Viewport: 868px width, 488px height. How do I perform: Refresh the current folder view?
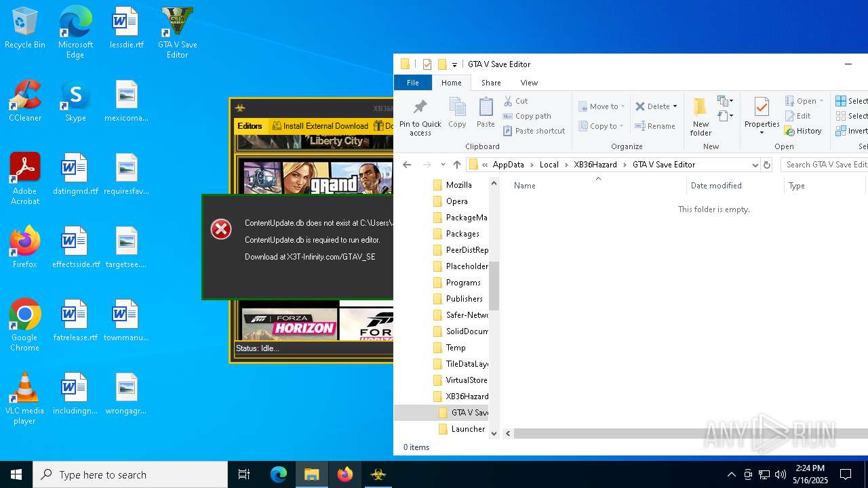pyautogui.click(x=767, y=165)
